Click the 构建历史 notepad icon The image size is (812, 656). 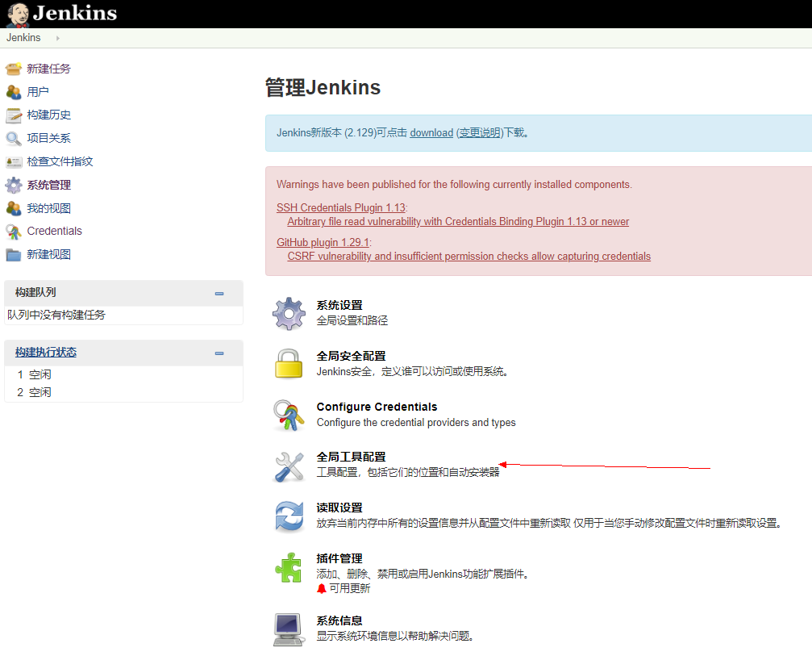(x=14, y=115)
